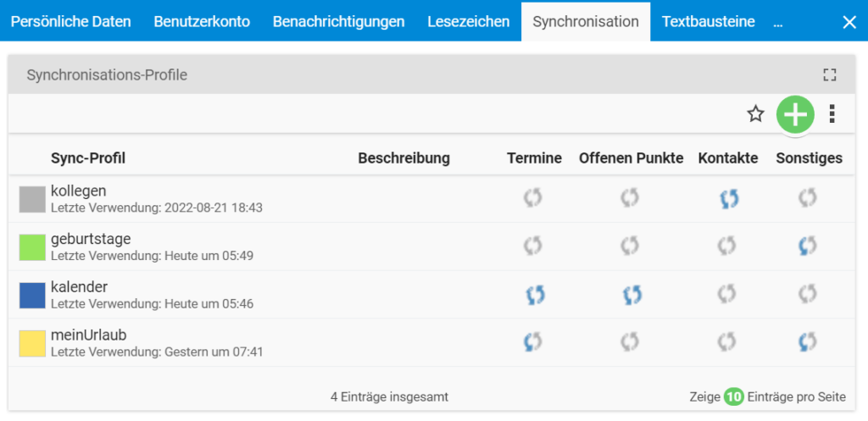This screenshot has height=421, width=868.
Task: Click Termine sync icon in meinUrlaub row
Action: tap(532, 342)
